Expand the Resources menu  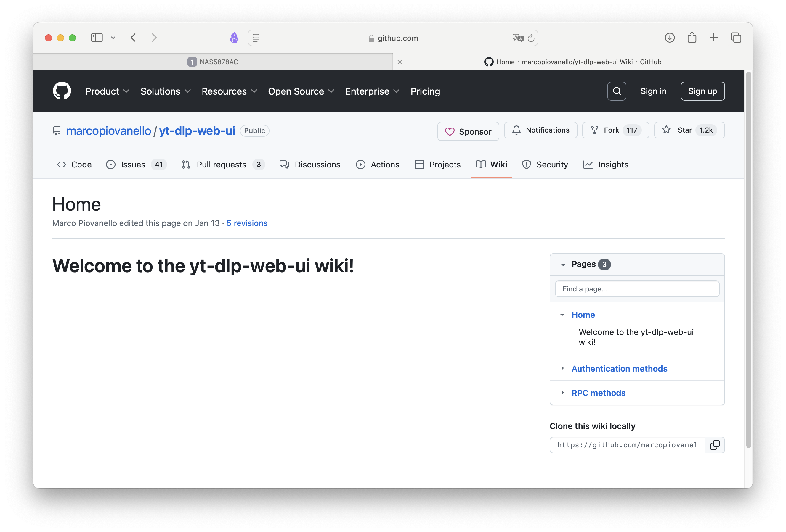(229, 91)
